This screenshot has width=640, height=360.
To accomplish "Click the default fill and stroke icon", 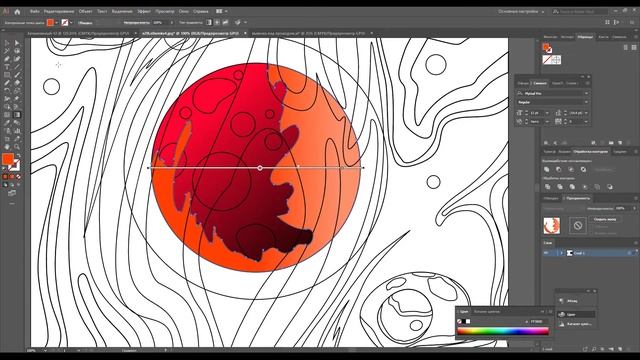I will pos(5,169).
